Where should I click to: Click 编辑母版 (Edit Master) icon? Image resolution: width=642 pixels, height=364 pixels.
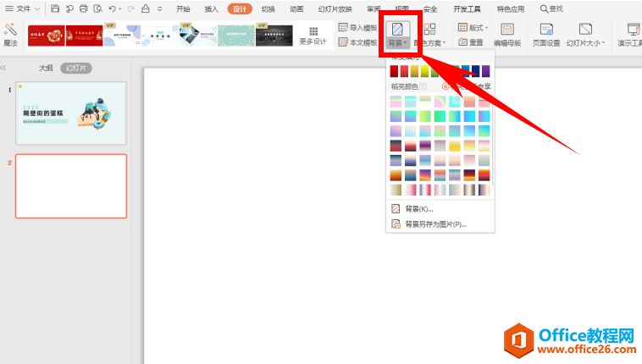click(x=507, y=34)
